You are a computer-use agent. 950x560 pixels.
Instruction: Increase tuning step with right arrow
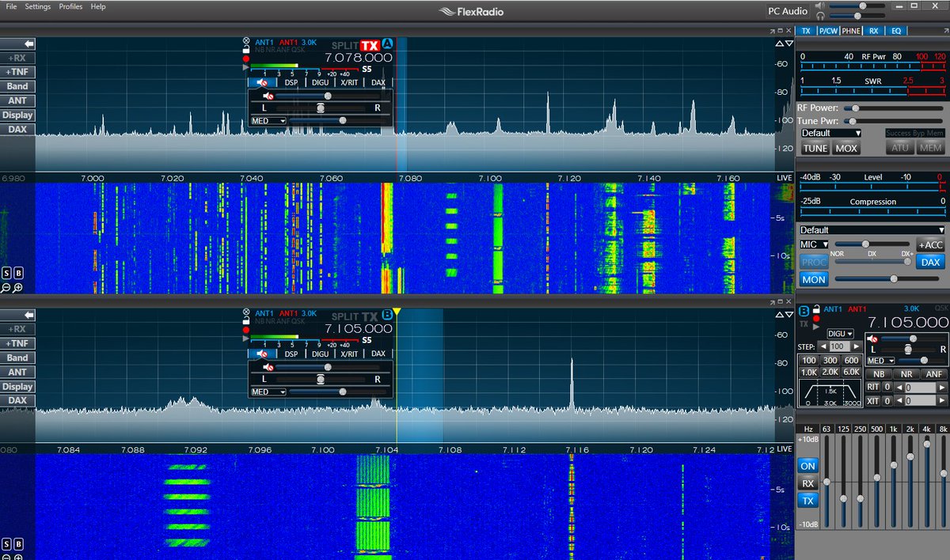(856, 347)
